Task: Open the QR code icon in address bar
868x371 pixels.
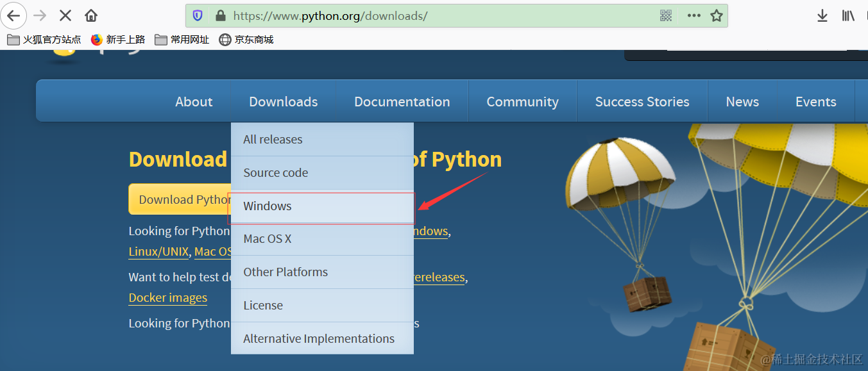Action: [x=666, y=15]
